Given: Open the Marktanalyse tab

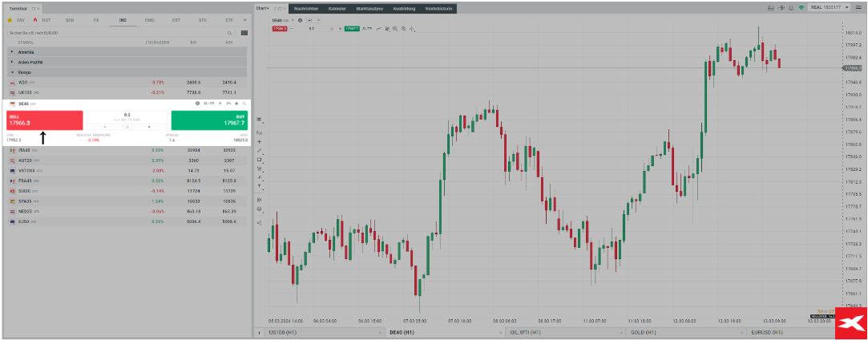Looking at the screenshot, I should pos(369,9).
